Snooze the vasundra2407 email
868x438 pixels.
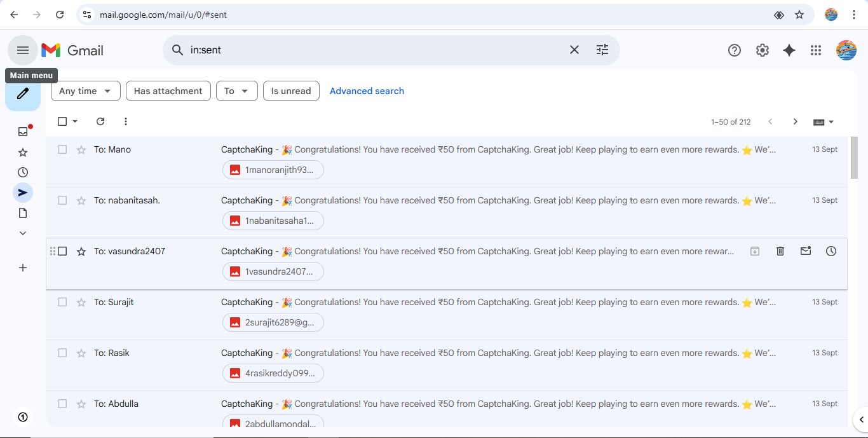(x=831, y=251)
